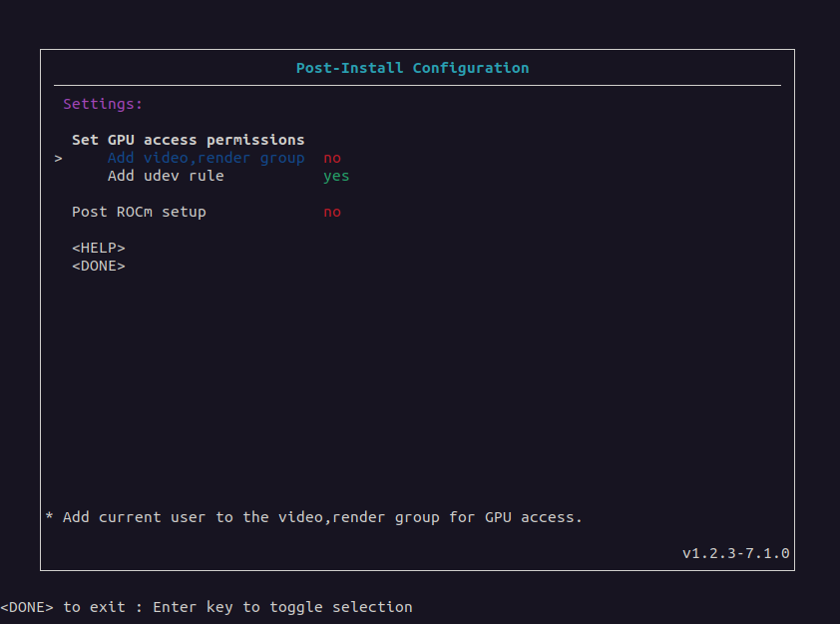This screenshot has height=624, width=840.
Task: Click the version label v1.2.3-7.1.0
Action: pyautogui.click(x=735, y=552)
